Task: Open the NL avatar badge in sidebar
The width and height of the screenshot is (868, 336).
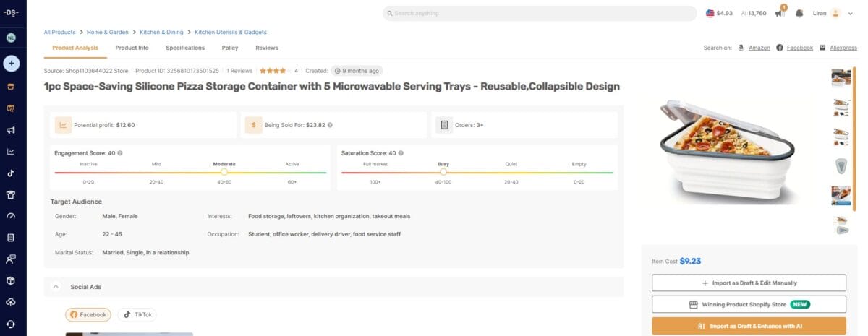Action: [x=12, y=38]
